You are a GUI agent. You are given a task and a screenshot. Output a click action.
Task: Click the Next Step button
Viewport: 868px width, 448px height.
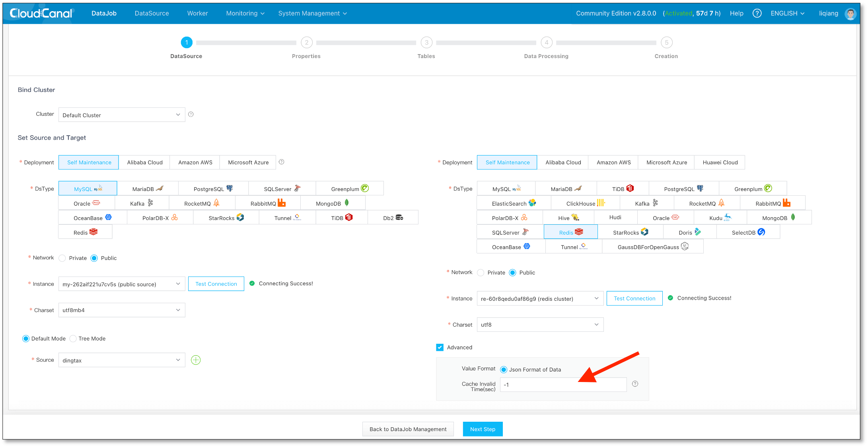point(483,429)
